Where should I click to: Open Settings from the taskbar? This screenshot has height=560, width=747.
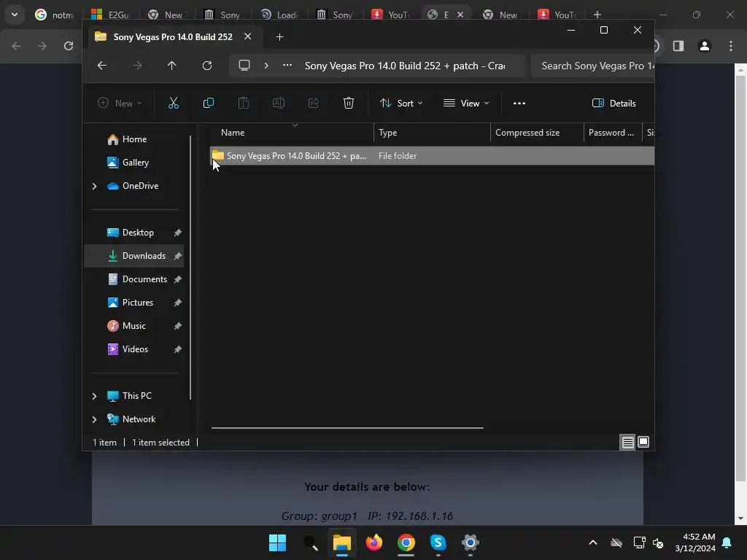pos(470,542)
